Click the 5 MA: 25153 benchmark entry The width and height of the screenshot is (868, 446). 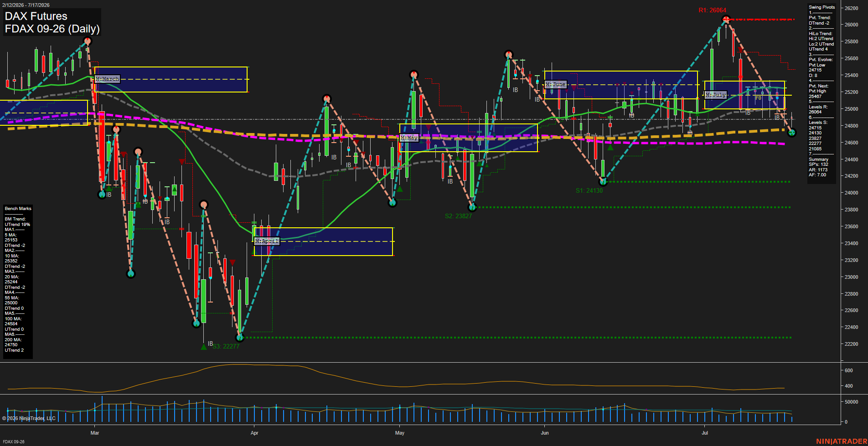11,237
